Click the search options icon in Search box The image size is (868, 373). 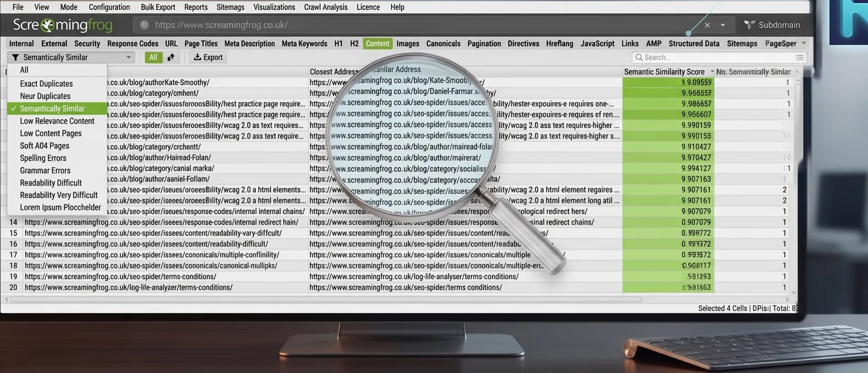coord(800,57)
